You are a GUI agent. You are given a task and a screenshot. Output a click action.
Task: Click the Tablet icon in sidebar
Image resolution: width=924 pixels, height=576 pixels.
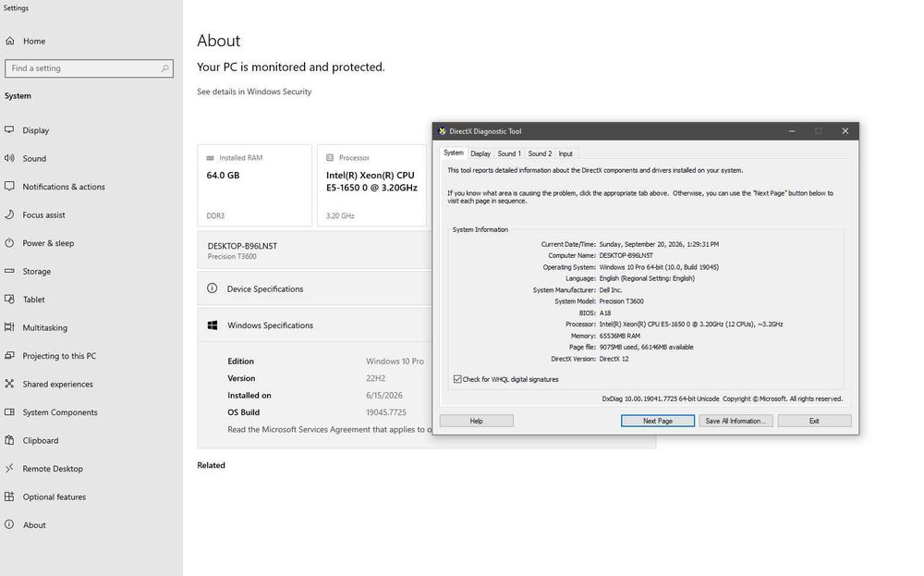(x=9, y=299)
